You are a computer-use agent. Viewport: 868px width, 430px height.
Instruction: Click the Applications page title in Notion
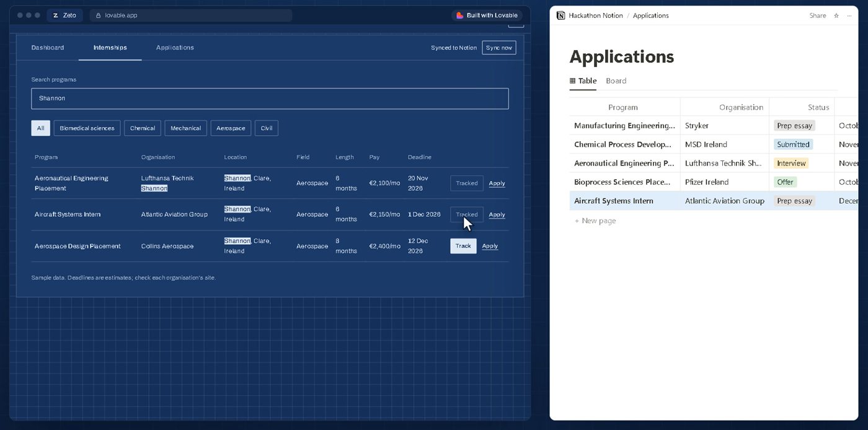pos(621,56)
